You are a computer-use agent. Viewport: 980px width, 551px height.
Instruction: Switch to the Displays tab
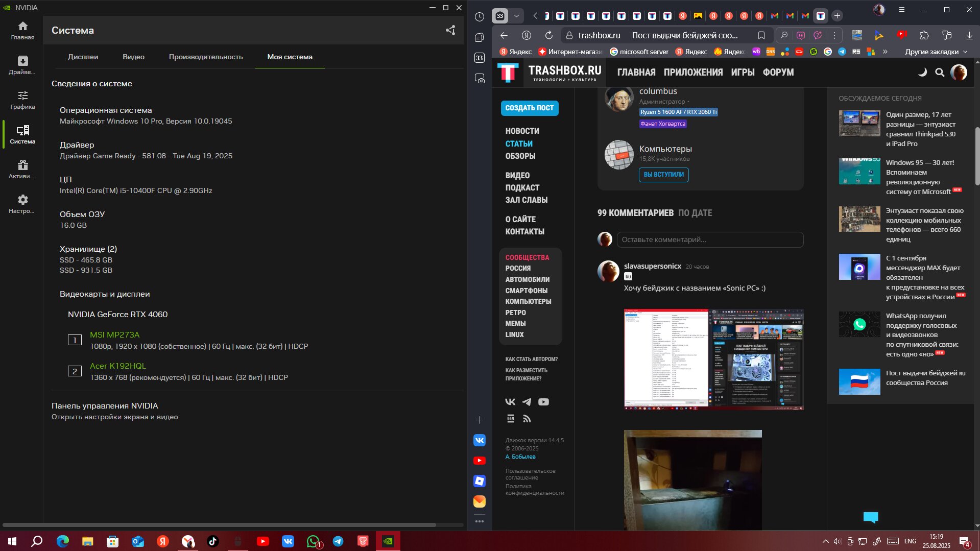click(83, 57)
